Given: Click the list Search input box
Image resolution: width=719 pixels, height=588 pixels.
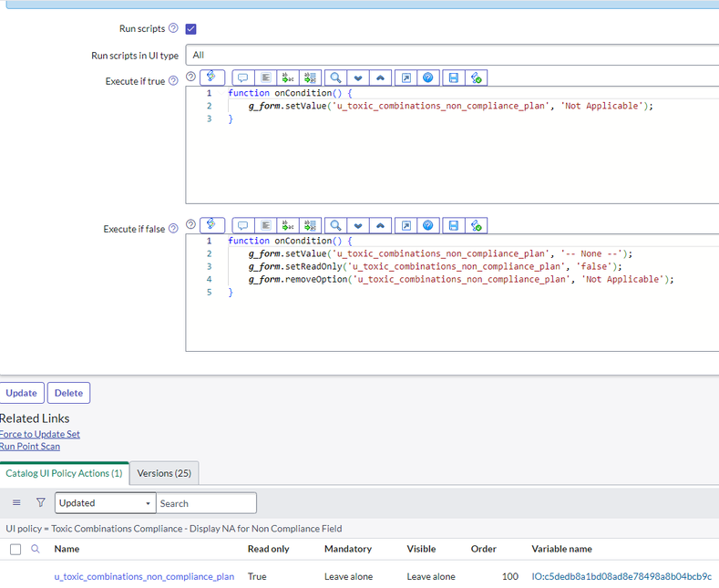Looking at the screenshot, I should [206, 503].
